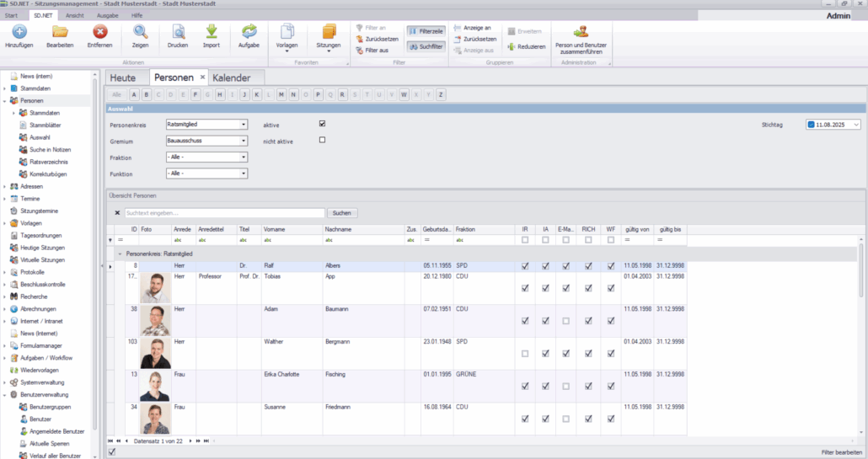Screen dimensions: 868x459
Task: Uncheck the aktive checkbox
Action: point(322,124)
